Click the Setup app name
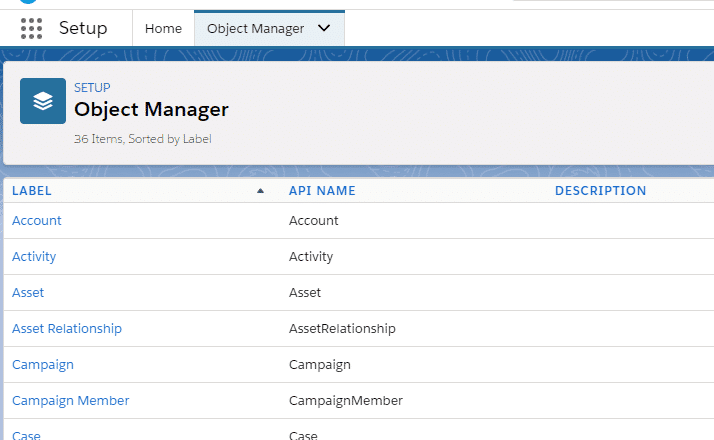The height and width of the screenshot is (440, 714). point(83,28)
